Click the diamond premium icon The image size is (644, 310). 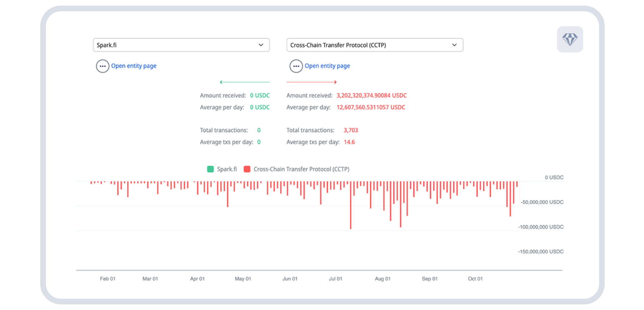click(x=570, y=39)
